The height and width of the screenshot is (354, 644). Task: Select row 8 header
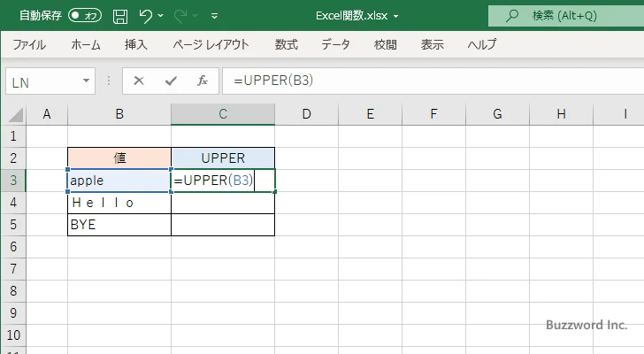pos(13,291)
